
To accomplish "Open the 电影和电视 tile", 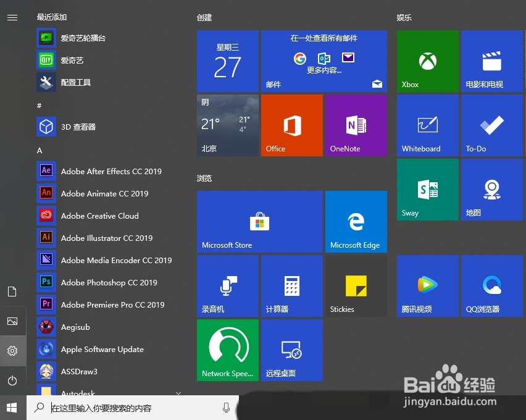I will click(x=492, y=61).
